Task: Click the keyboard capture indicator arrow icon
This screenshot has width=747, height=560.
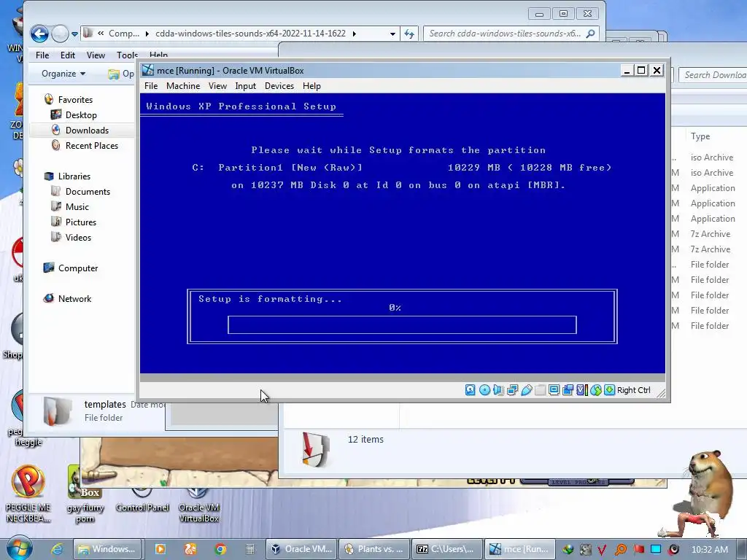Action: point(609,390)
